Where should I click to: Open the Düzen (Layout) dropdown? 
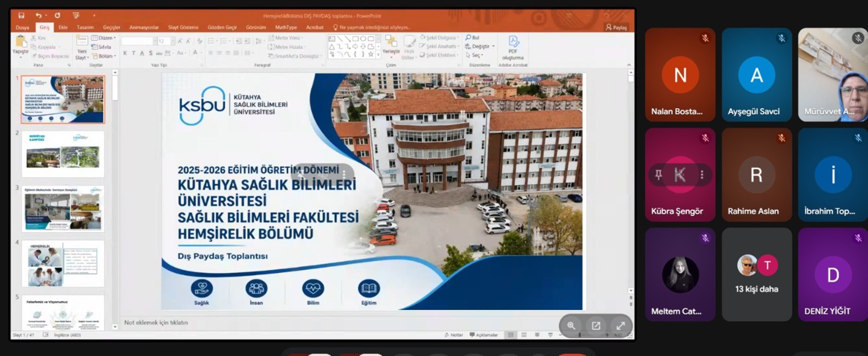[x=104, y=38]
